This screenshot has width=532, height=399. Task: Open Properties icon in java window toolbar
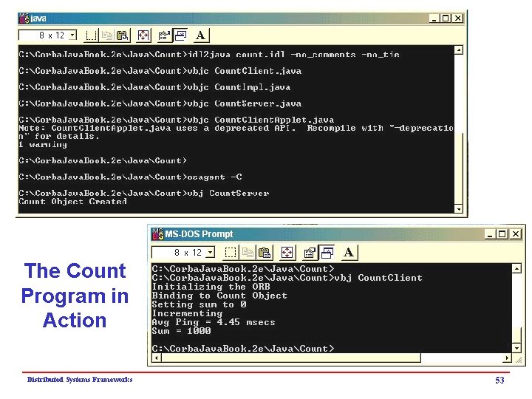click(x=164, y=35)
